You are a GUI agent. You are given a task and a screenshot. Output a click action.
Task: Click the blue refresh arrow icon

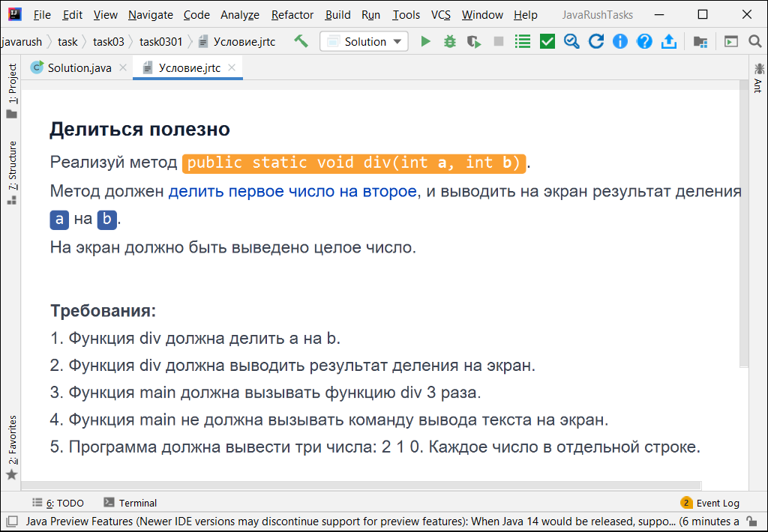[x=596, y=42]
